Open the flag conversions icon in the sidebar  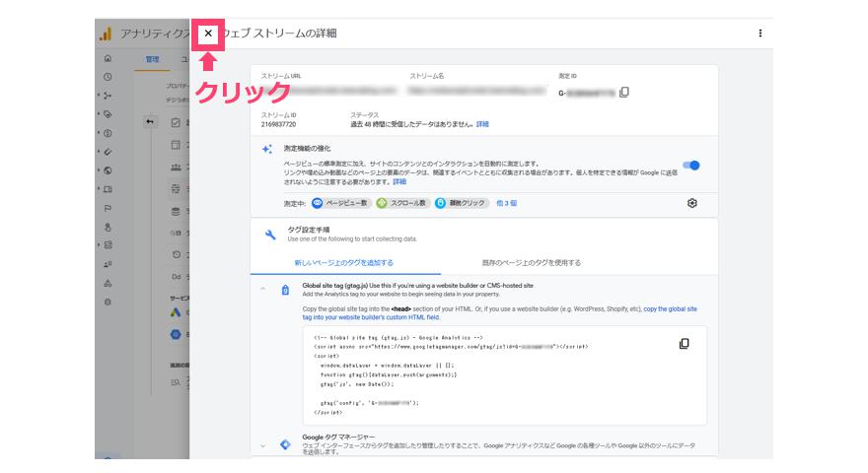coord(108,208)
